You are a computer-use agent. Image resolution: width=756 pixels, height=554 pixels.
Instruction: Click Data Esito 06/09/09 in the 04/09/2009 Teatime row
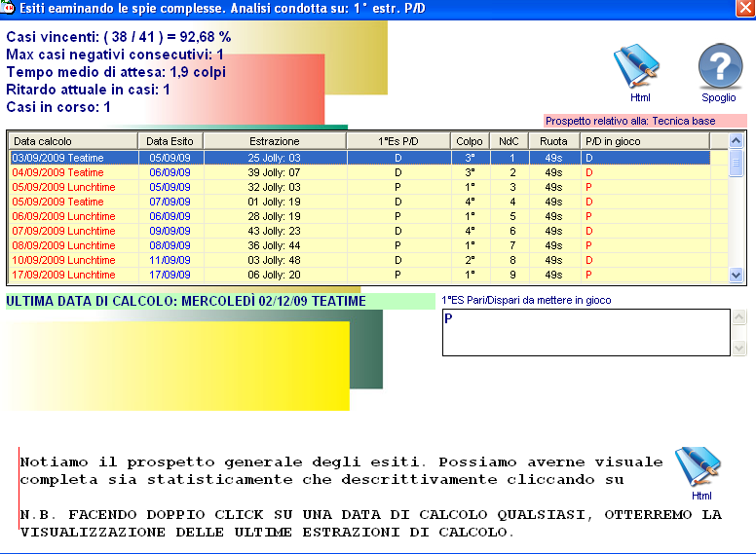170,172
